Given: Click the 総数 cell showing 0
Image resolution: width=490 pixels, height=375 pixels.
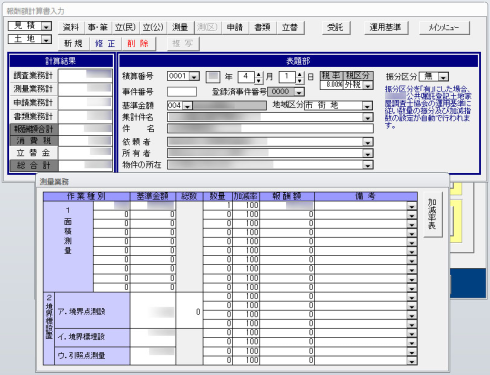Looking at the screenshot, I should point(189,312).
